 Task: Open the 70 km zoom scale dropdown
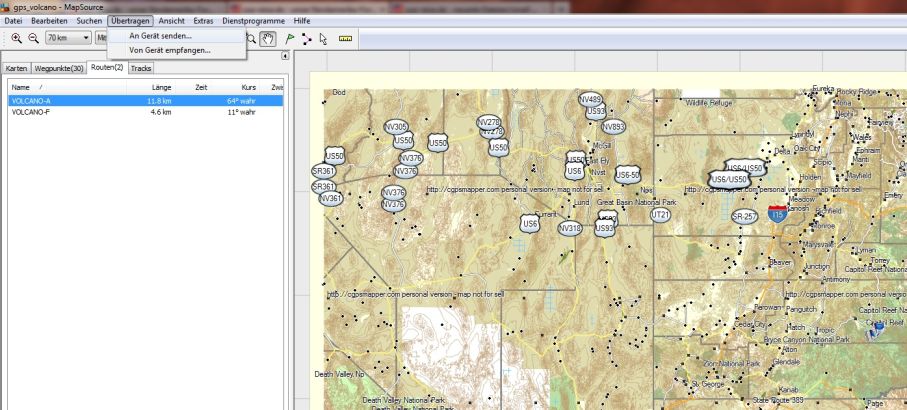click(68, 38)
